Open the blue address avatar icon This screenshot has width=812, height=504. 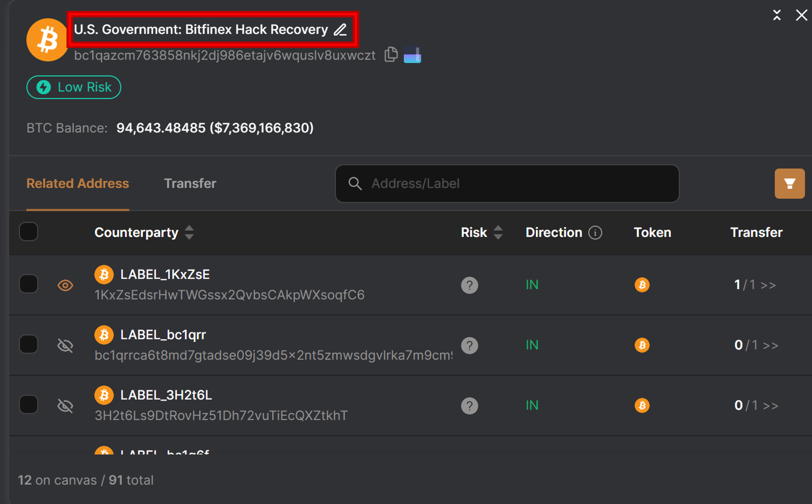pyautogui.click(x=412, y=55)
